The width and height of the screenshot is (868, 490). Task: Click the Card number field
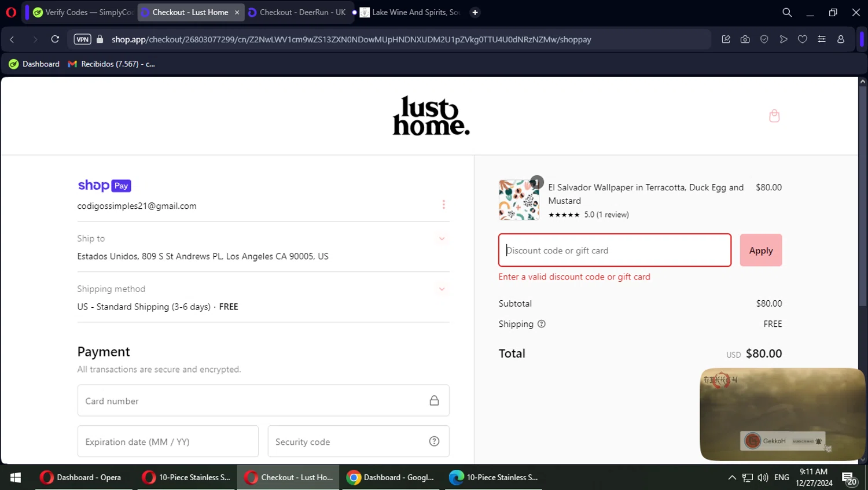[x=263, y=400]
